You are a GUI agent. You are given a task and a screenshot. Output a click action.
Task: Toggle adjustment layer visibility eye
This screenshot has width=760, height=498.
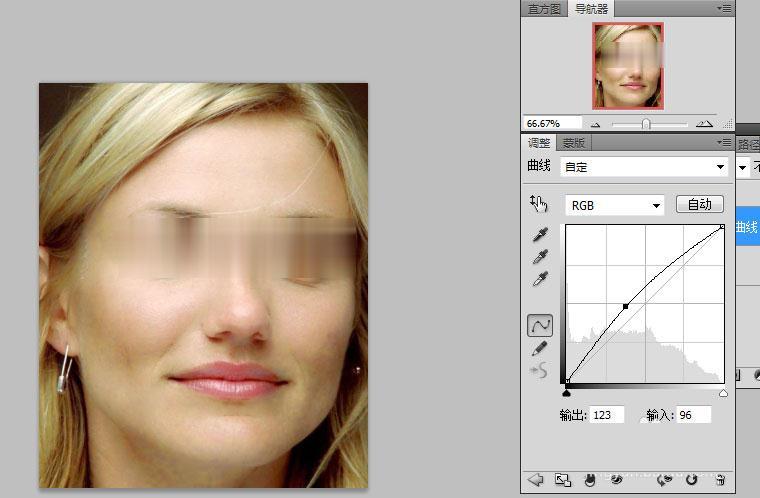click(617, 480)
